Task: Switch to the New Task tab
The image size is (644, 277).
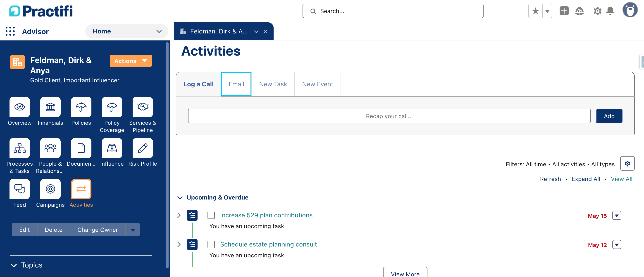Action: pyautogui.click(x=273, y=84)
